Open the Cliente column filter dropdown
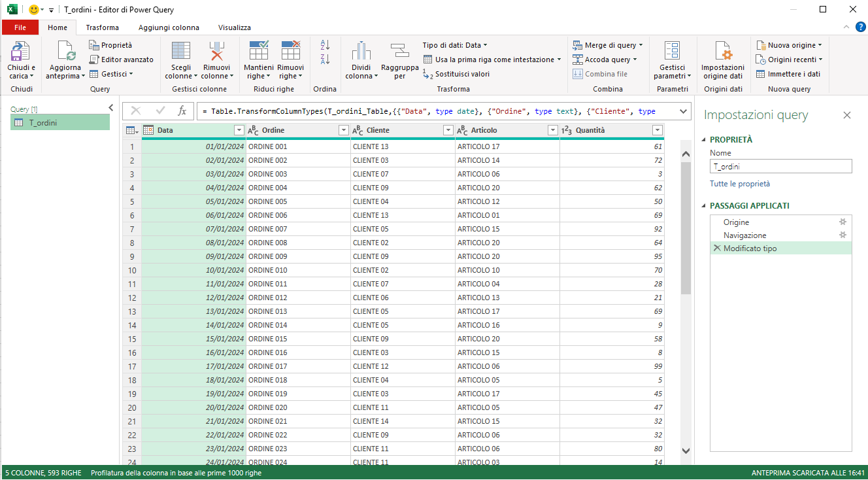Viewport: 868px width, 480px height. click(448, 130)
